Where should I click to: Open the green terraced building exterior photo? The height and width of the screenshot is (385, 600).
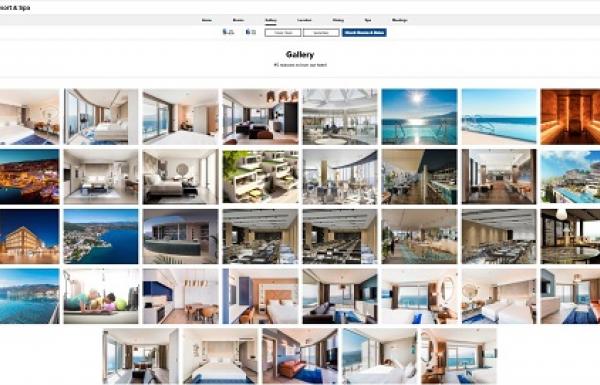click(261, 176)
